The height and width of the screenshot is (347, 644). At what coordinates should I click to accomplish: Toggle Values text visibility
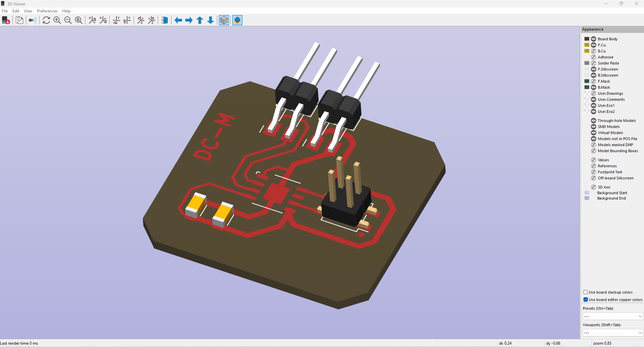594,160
